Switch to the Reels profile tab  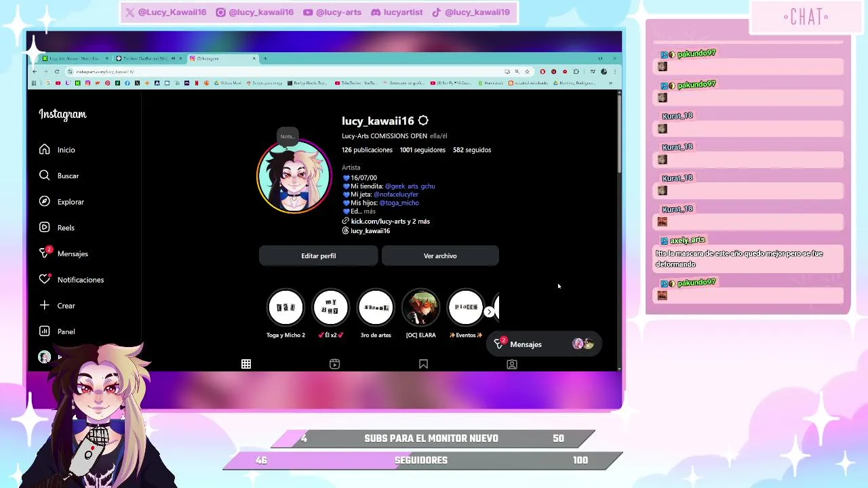point(334,364)
